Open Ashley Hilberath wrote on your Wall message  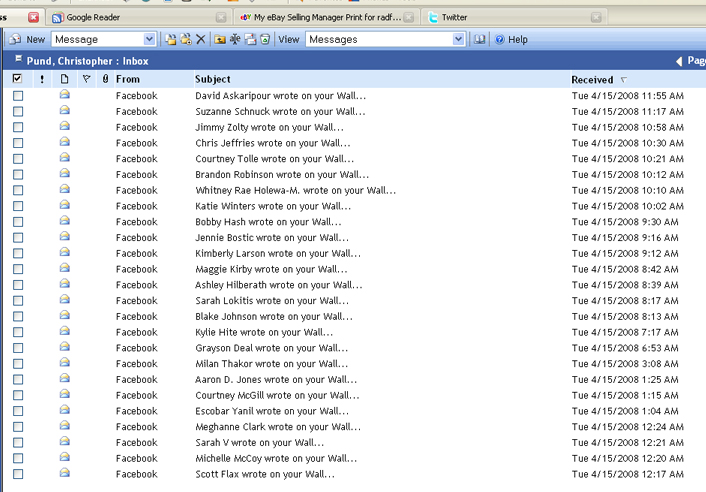click(278, 285)
